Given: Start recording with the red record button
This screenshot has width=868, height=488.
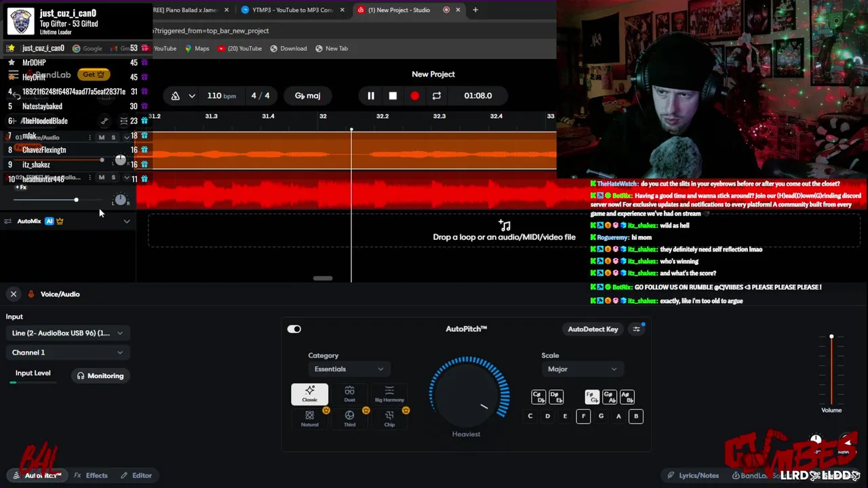Looking at the screenshot, I should [415, 96].
